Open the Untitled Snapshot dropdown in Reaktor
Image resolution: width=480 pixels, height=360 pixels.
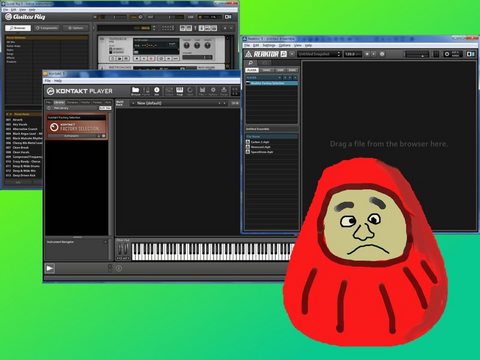319,54
